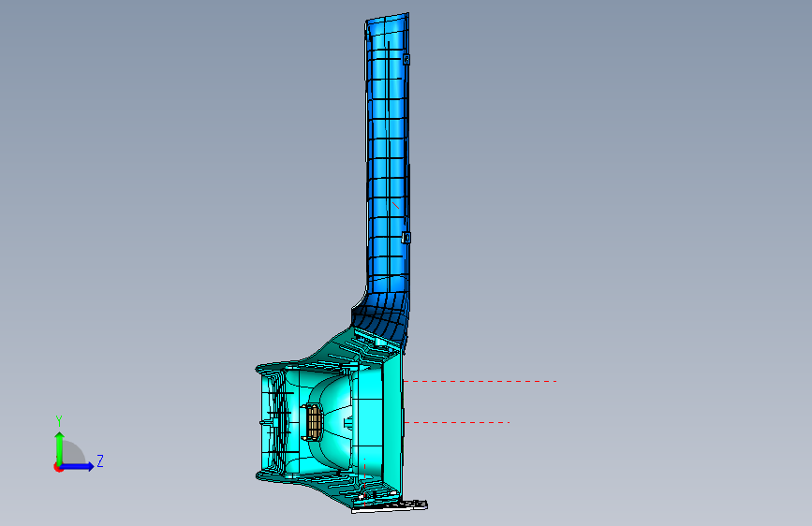Click the green Y axis arrow on triad
Screen dimensions: 812x526
pyautogui.click(x=60, y=447)
